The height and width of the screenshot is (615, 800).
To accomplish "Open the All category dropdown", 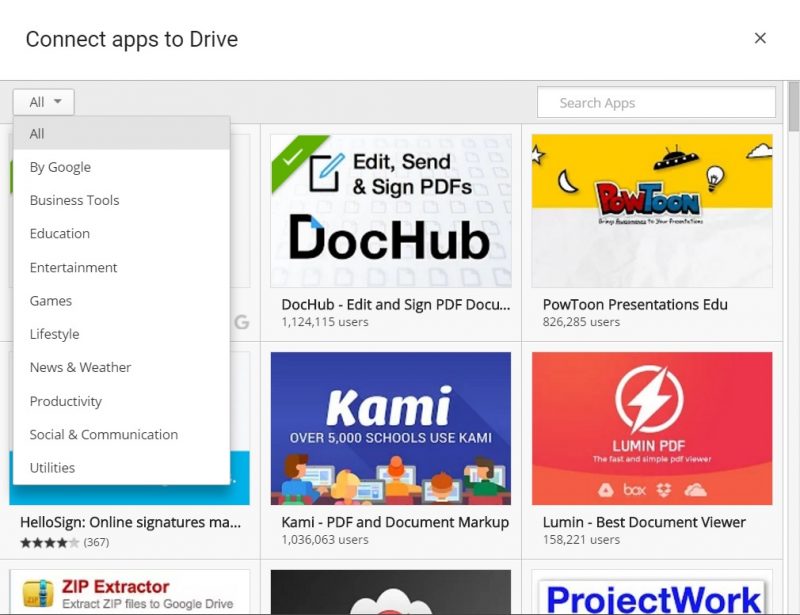I will (44, 102).
